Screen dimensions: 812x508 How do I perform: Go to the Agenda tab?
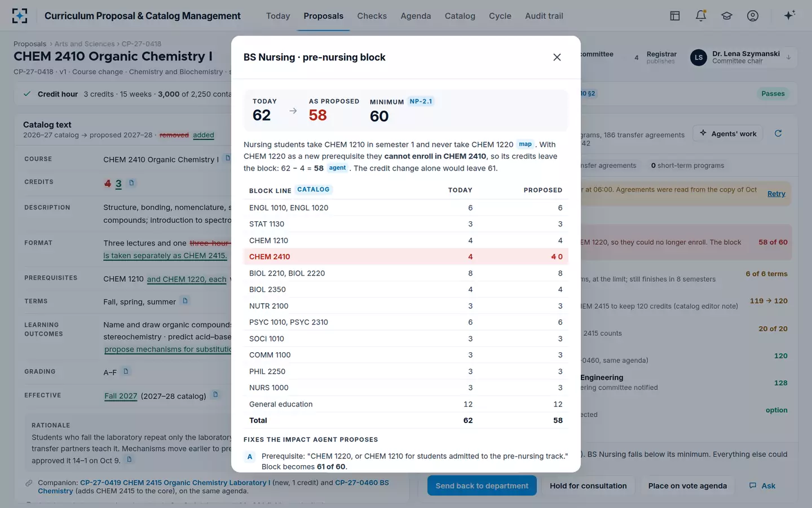point(416,16)
